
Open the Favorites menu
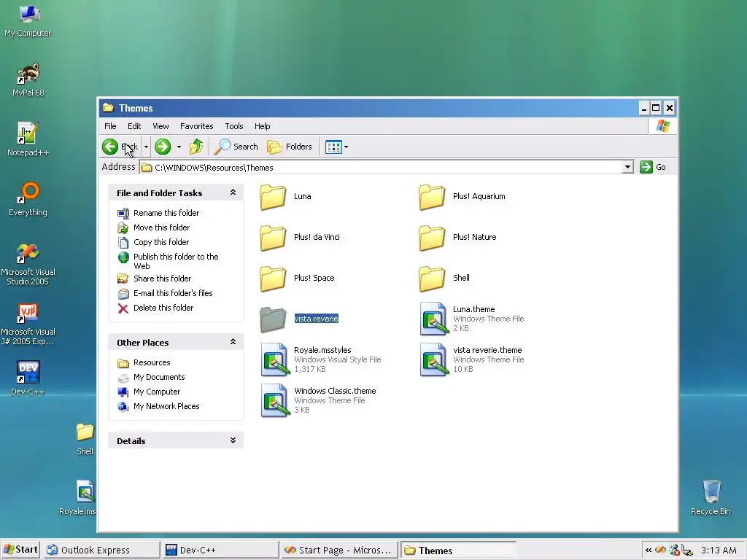[x=196, y=126]
